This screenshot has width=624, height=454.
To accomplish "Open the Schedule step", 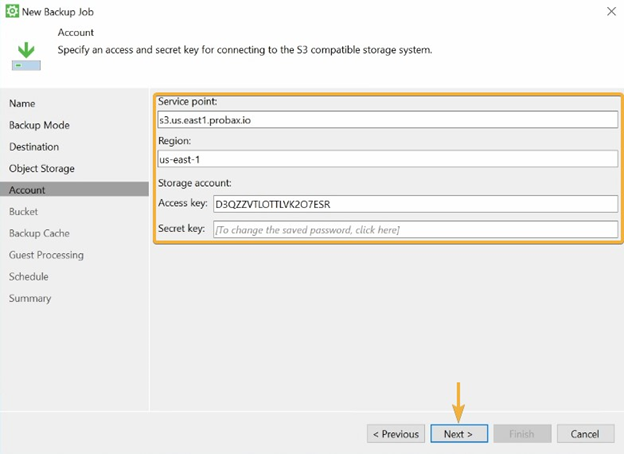I will (29, 277).
